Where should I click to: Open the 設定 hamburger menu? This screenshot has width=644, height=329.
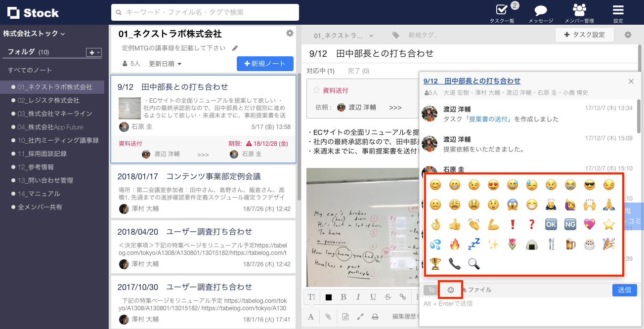click(618, 13)
